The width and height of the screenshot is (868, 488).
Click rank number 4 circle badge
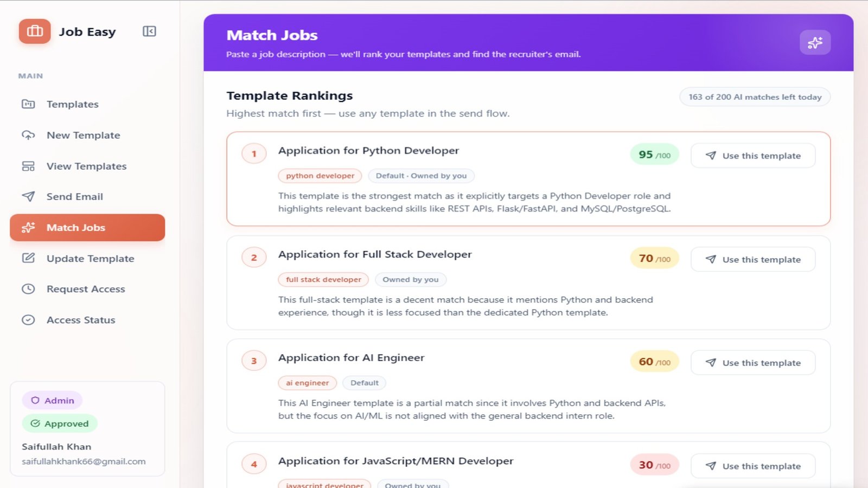click(254, 465)
